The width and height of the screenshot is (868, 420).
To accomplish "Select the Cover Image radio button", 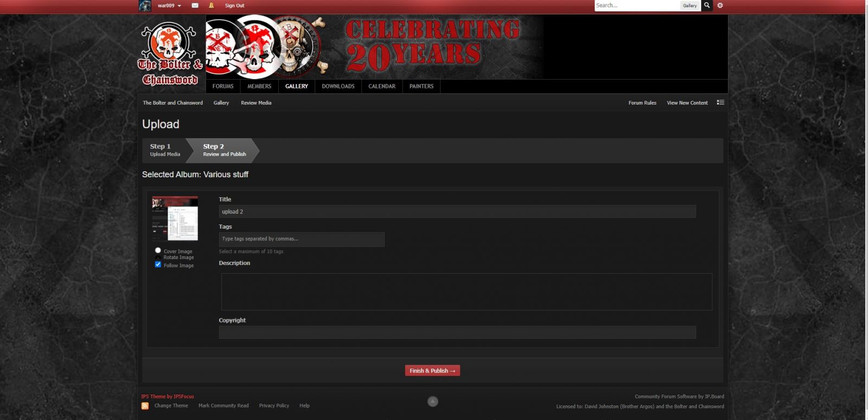I will (x=158, y=250).
